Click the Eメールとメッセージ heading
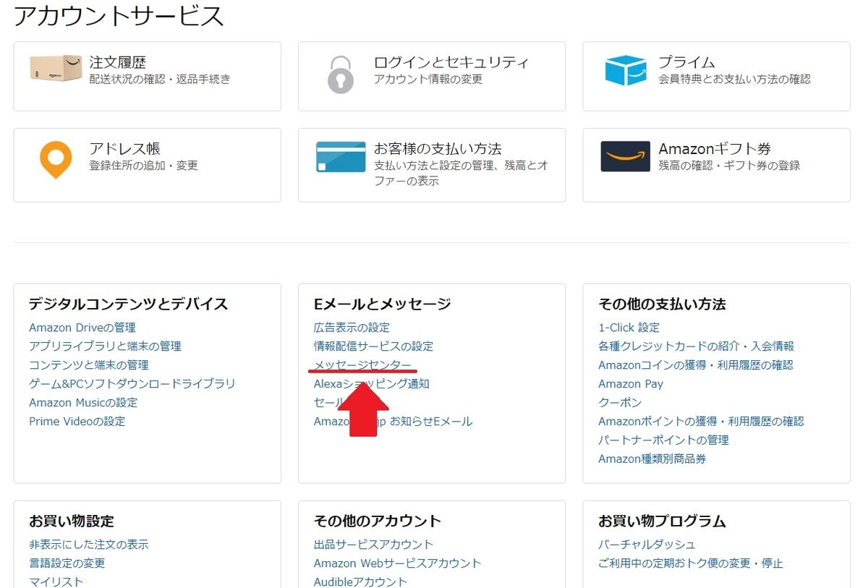 383,304
